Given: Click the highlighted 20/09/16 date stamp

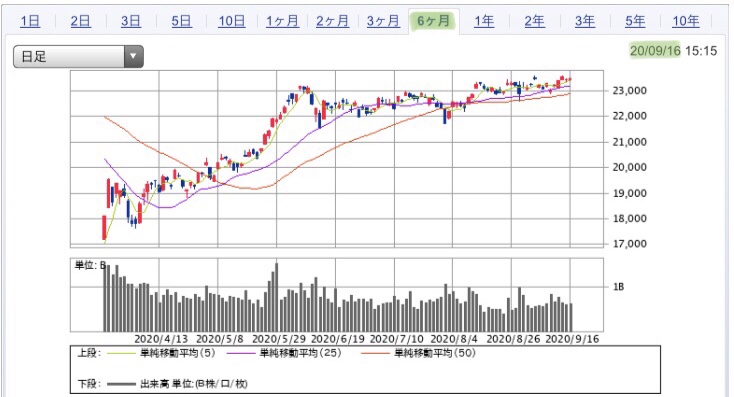Looking at the screenshot, I should 654,51.
